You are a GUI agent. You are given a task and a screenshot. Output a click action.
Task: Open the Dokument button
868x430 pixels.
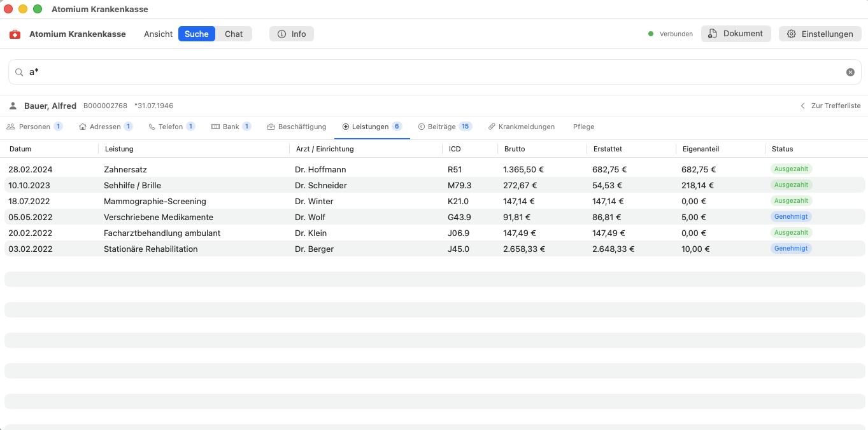[736, 34]
